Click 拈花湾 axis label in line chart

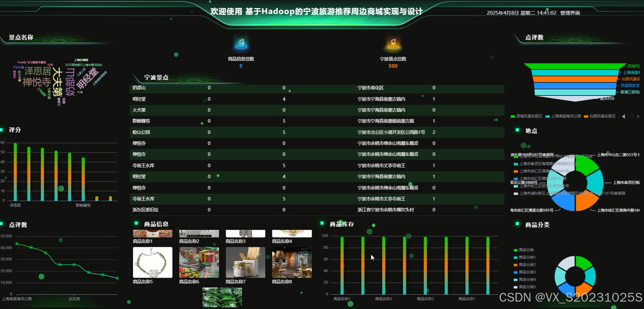click(x=74, y=299)
